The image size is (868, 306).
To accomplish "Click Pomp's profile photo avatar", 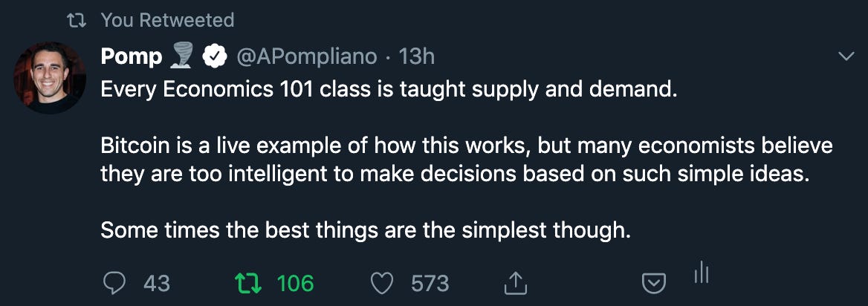I will [51, 77].
